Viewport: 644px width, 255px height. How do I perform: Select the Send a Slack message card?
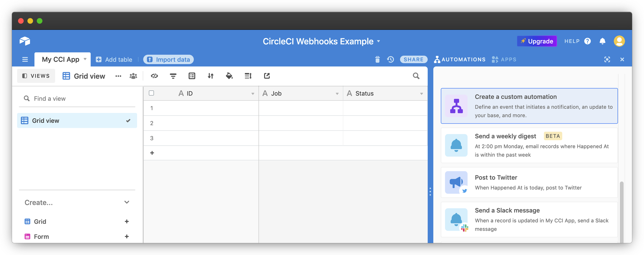(529, 220)
